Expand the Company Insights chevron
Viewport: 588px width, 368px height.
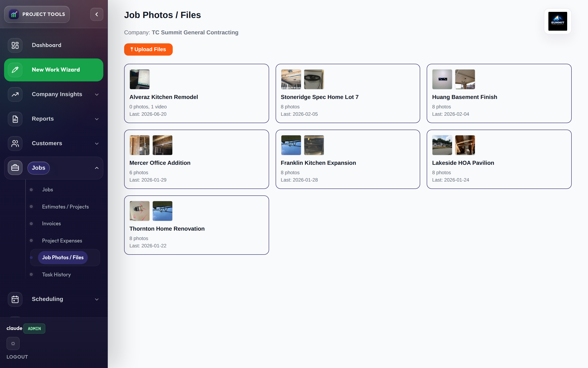(x=97, y=94)
